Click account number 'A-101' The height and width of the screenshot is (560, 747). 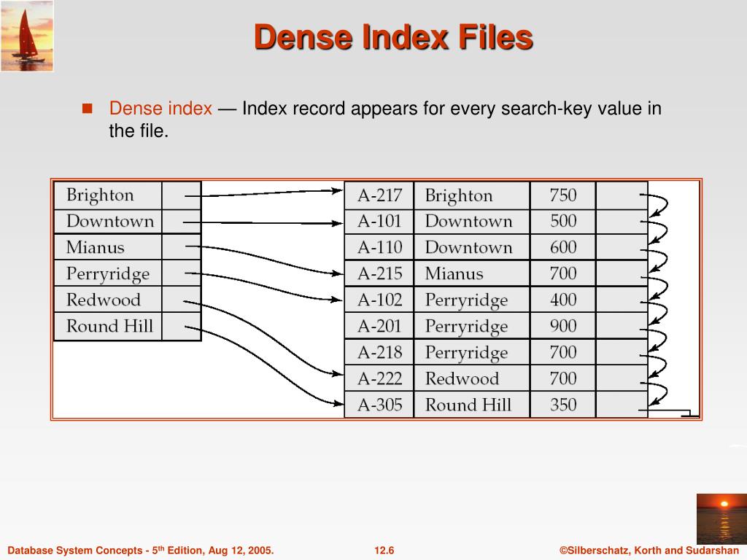click(x=379, y=222)
